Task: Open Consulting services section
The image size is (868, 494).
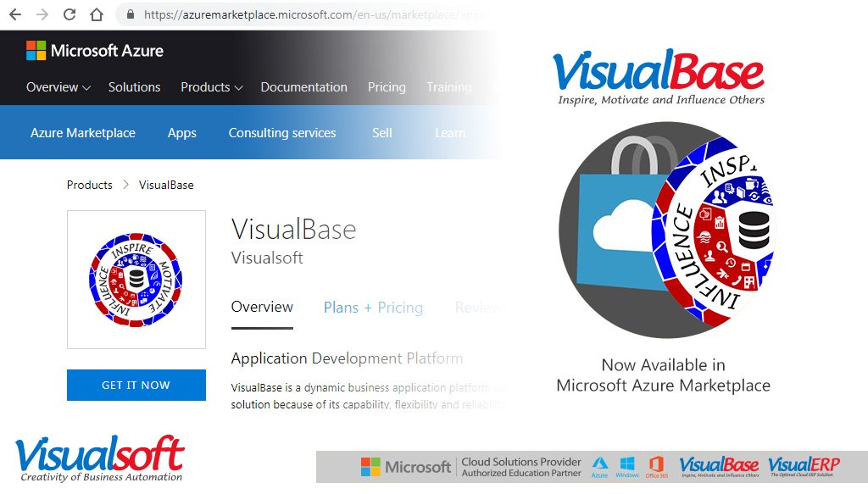Action: 282,133
